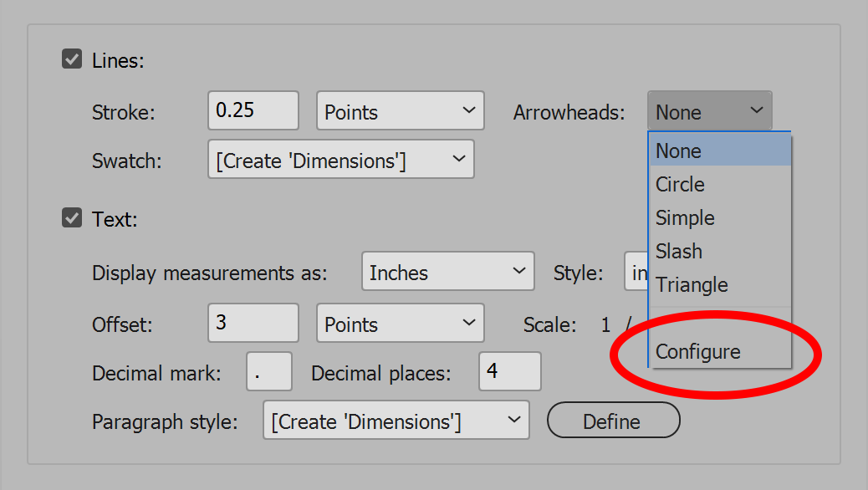868x490 pixels.
Task: Open the partially hidden Style dropdown
Action: click(636, 273)
